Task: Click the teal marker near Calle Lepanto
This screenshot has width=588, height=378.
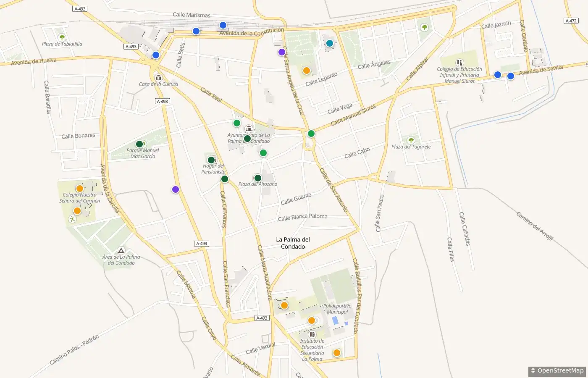Action: (330, 43)
